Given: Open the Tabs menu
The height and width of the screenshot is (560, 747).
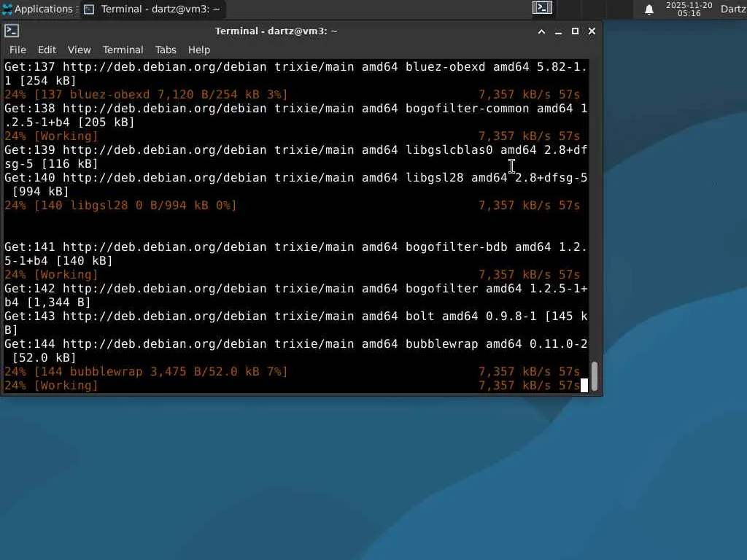Looking at the screenshot, I should click(166, 50).
